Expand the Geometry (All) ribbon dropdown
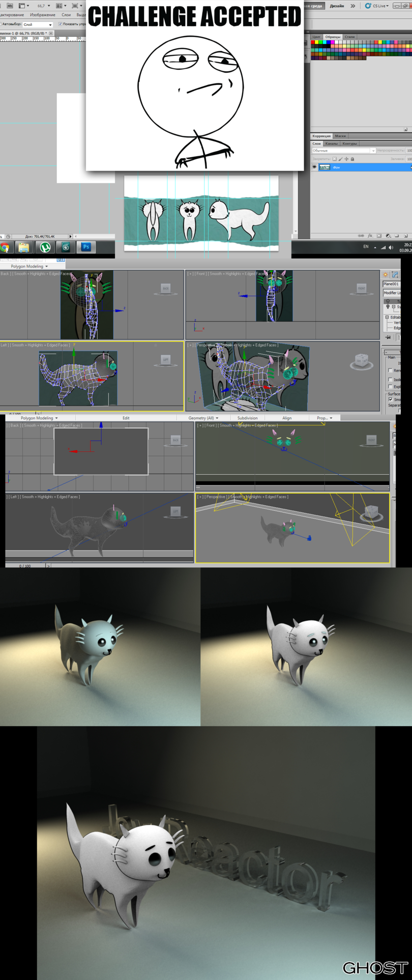The width and height of the screenshot is (412, 980). coord(203,418)
